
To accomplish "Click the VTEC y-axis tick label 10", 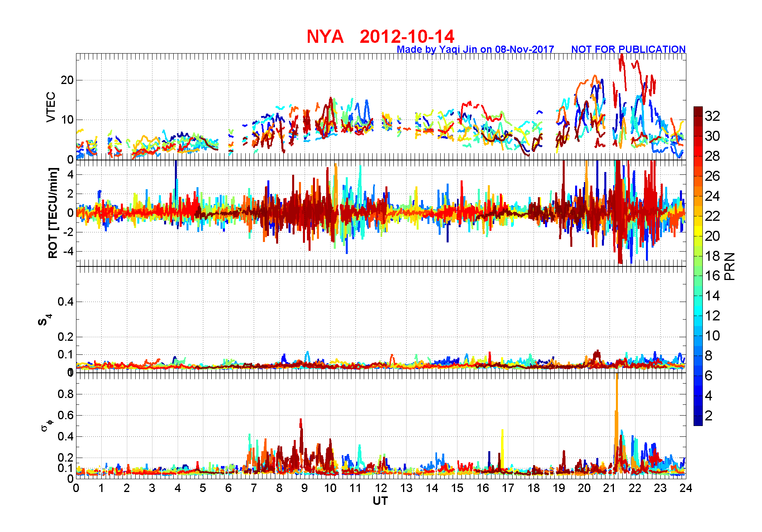I will (x=67, y=120).
